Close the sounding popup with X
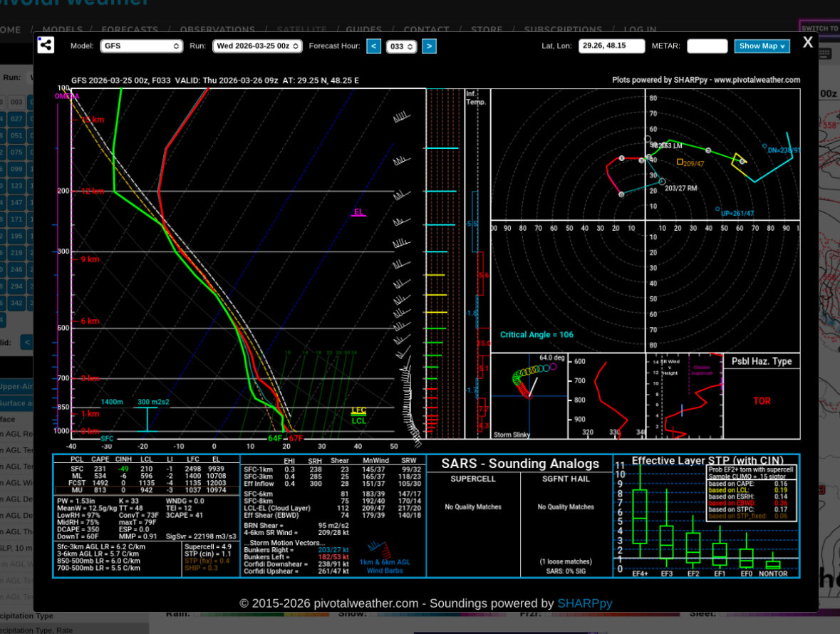This screenshot has height=634, width=840. point(807,42)
